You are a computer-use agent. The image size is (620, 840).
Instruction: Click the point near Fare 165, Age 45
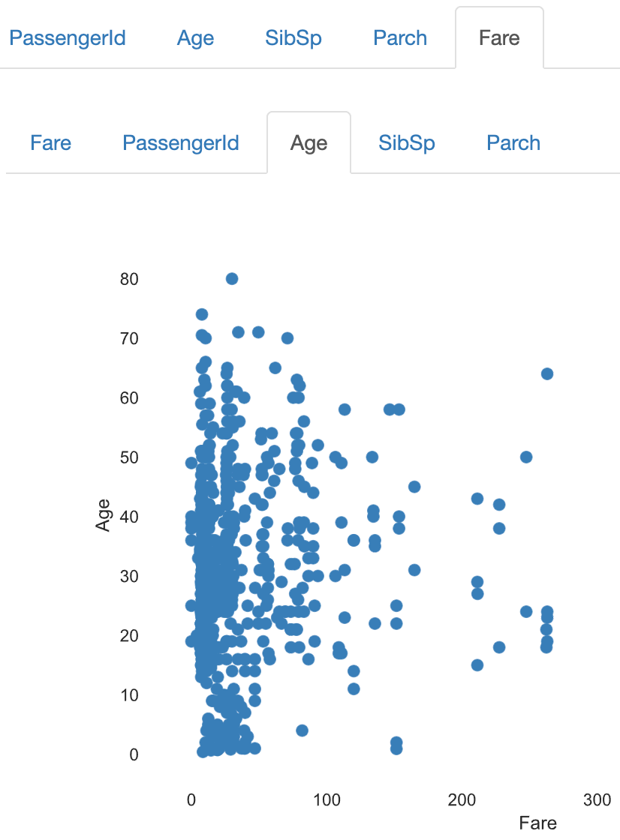(x=414, y=487)
